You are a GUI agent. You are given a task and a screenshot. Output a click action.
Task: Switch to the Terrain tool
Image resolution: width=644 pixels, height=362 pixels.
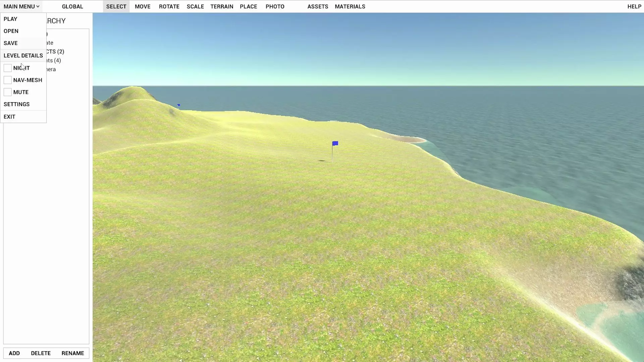(x=222, y=6)
